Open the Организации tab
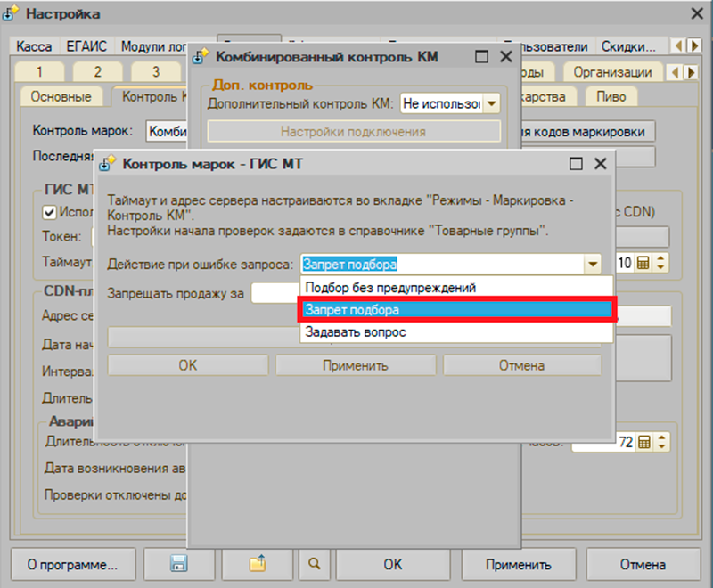 pos(612,72)
